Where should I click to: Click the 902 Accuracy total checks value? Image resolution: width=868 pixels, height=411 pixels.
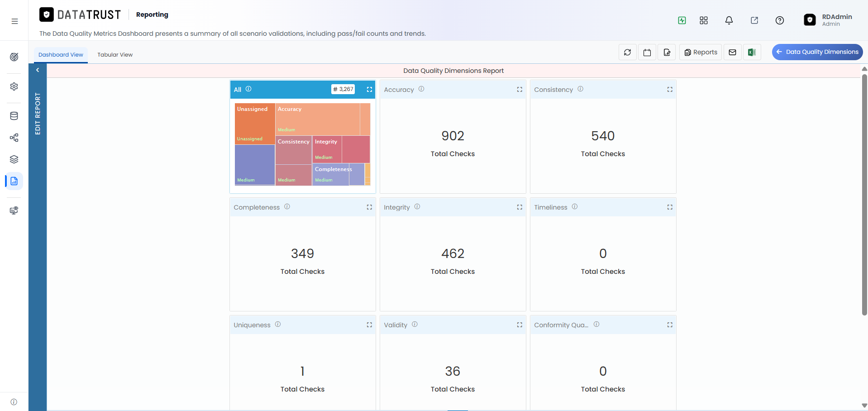point(453,136)
